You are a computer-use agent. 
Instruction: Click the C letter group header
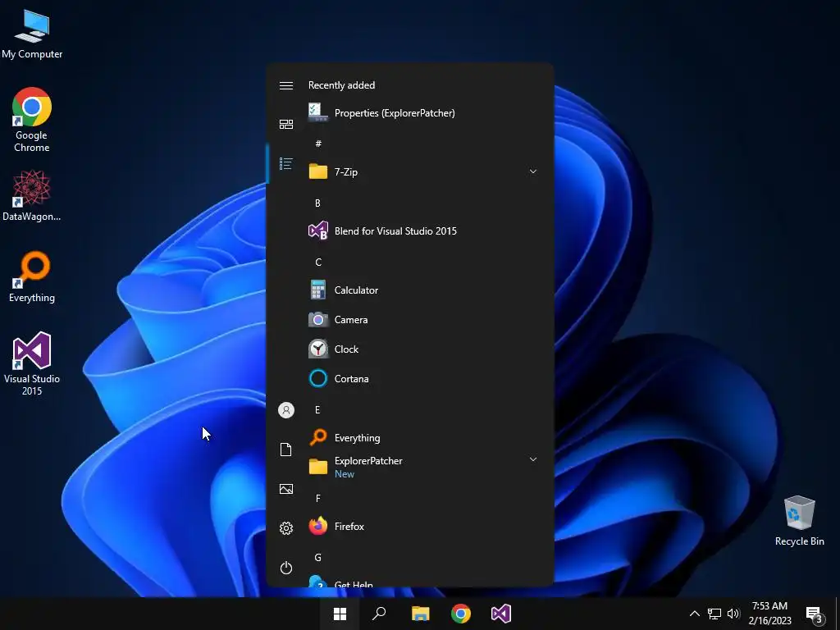[318, 262]
